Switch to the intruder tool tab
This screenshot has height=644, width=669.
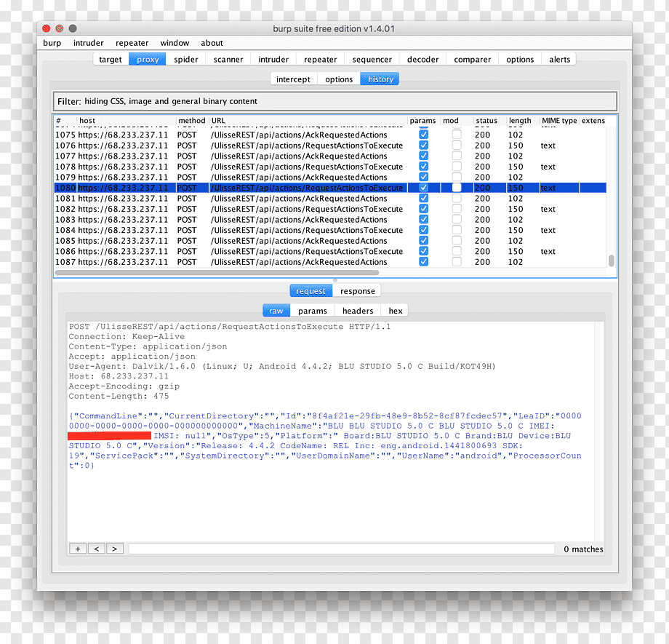click(273, 60)
